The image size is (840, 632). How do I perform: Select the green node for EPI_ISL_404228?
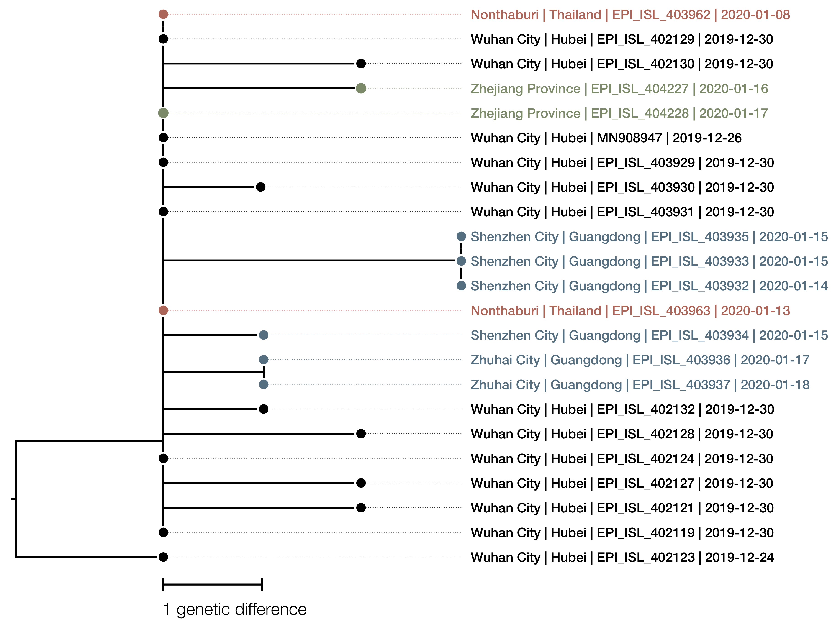(x=163, y=113)
